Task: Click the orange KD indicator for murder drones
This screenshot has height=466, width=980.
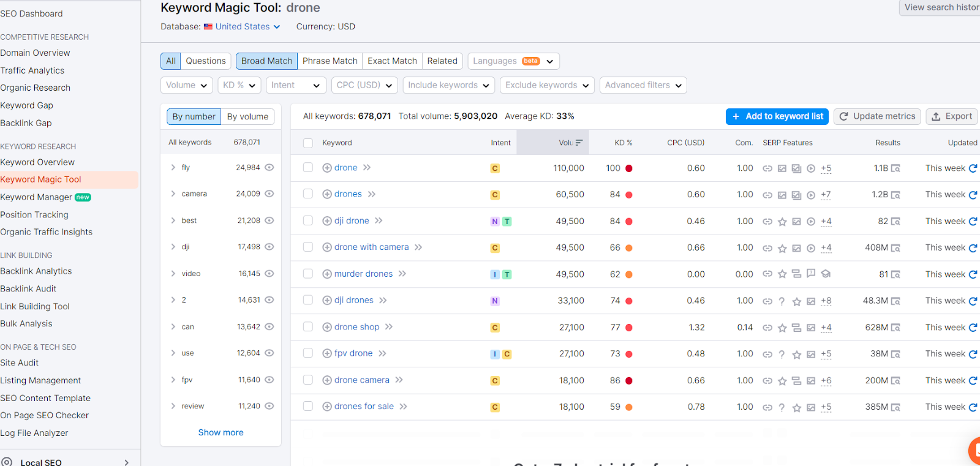Action: [629, 275]
